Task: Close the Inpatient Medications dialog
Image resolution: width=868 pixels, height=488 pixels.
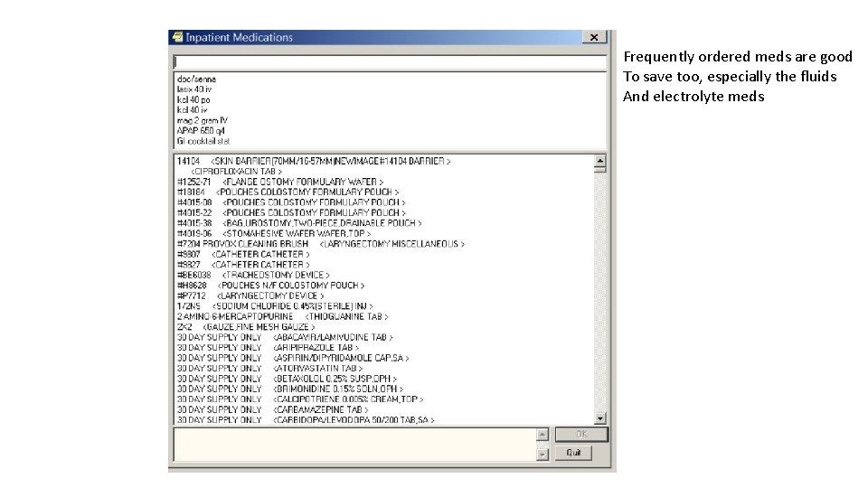Action: [x=594, y=37]
